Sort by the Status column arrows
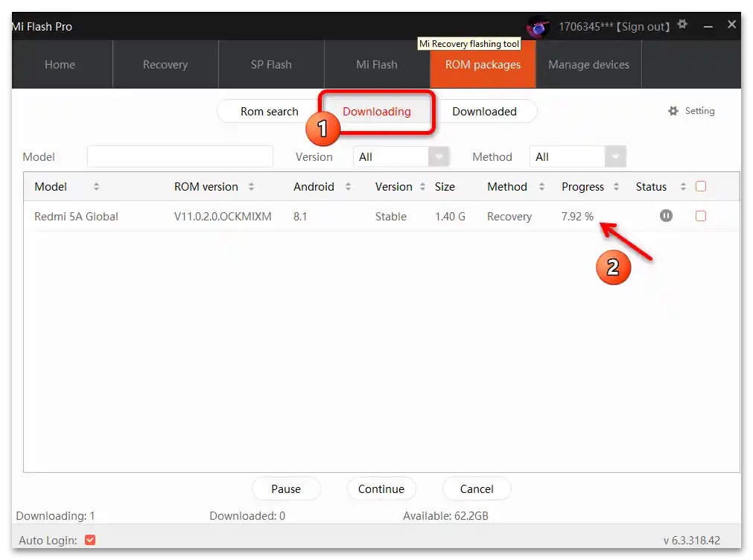Screen dimensions: 753x560 point(683,187)
